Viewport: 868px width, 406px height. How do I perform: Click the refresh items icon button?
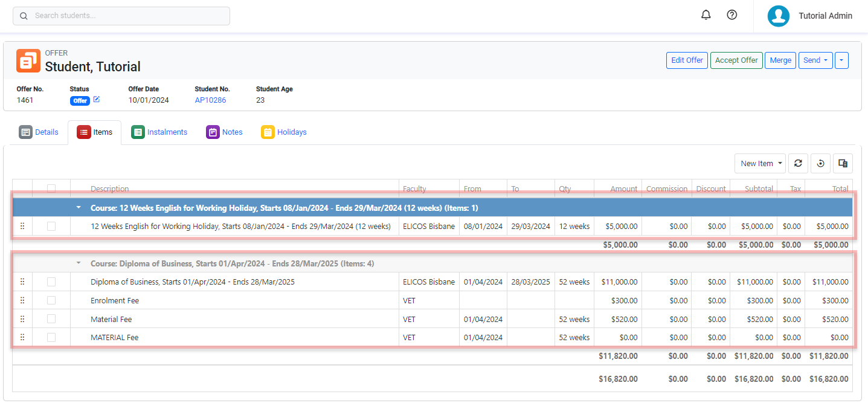[x=798, y=163]
